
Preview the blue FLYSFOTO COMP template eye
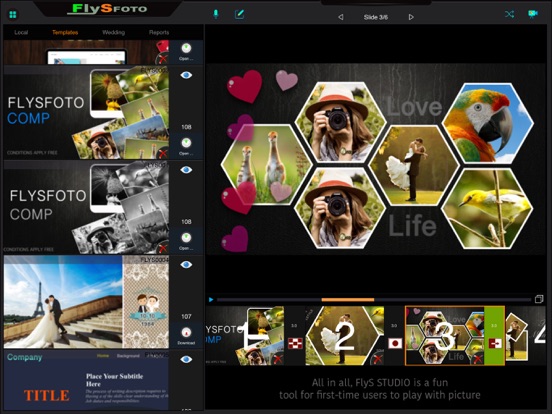[186, 75]
